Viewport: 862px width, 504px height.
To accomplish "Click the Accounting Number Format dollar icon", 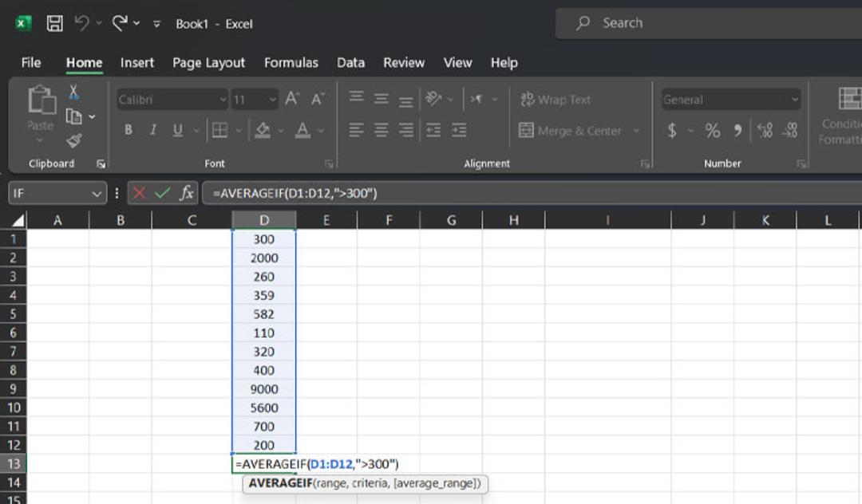I will [672, 131].
